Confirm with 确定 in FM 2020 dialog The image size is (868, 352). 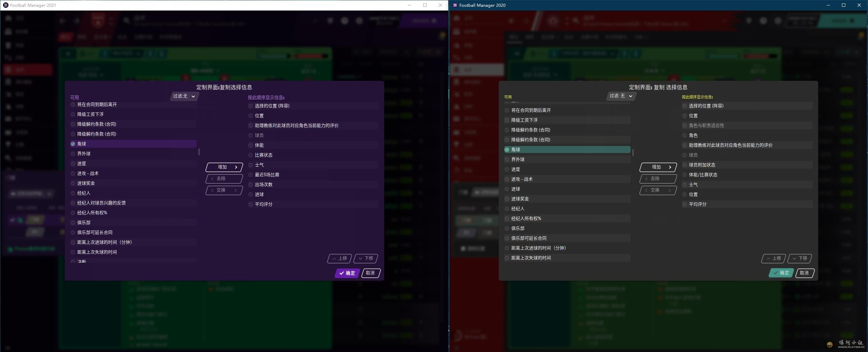click(x=781, y=273)
